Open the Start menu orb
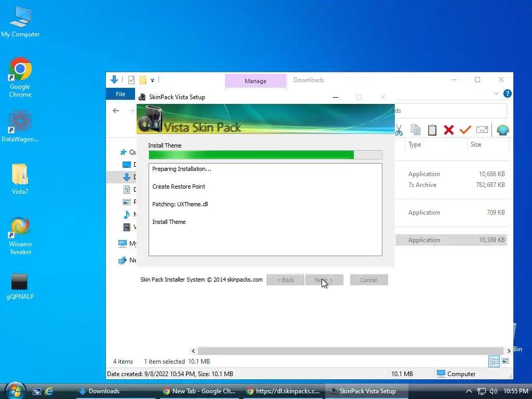This screenshot has width=532, height=399. pos(15,391)
